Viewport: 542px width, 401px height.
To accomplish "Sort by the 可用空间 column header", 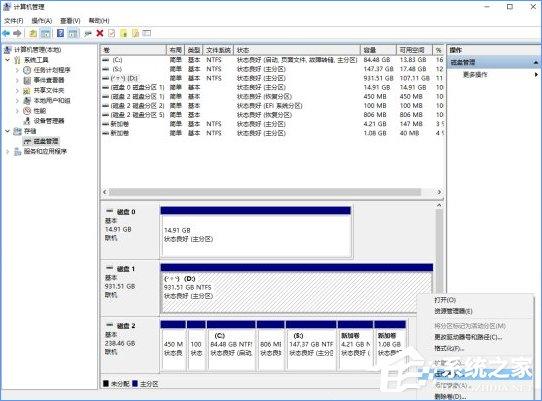I will [x=414, y=50].
